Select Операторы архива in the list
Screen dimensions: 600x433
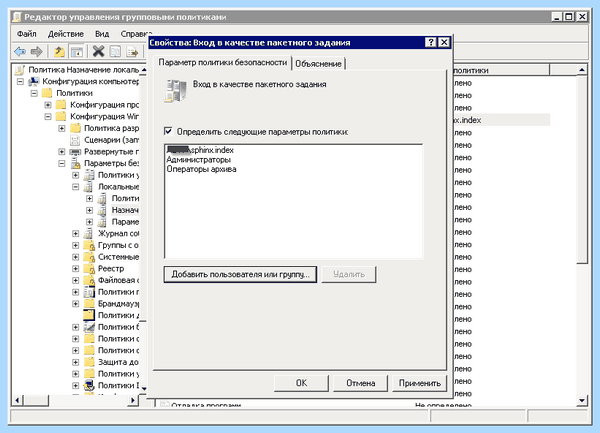click(201, 169)
